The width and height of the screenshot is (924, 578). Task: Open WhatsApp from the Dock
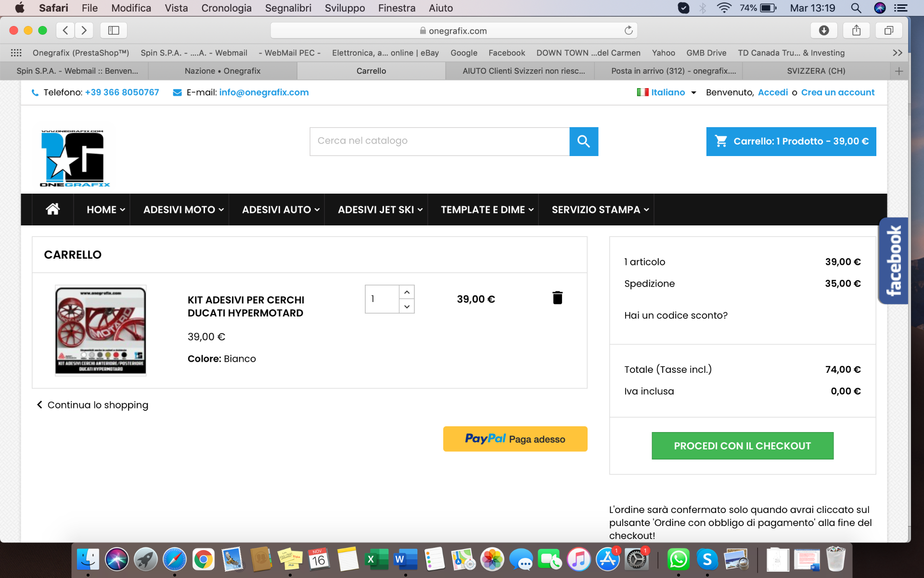pyautogui.click(x=678, y=559)
